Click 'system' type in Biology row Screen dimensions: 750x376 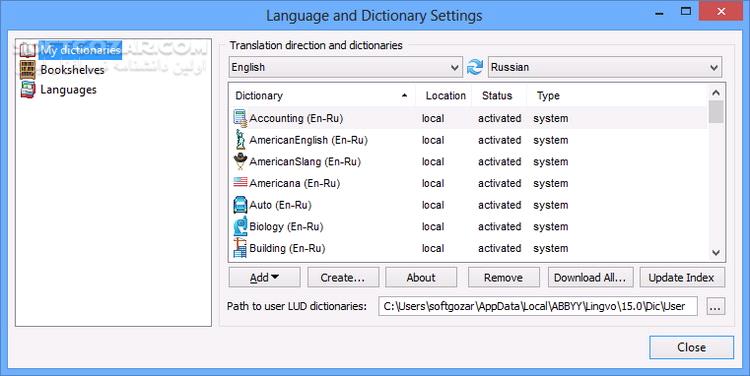[551, 227]
